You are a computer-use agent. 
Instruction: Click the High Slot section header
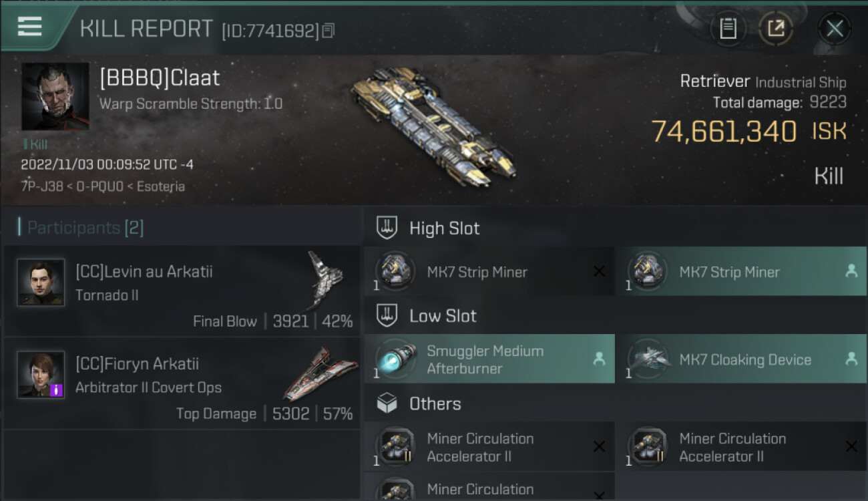pyautogui.click(x=444, y=228)
